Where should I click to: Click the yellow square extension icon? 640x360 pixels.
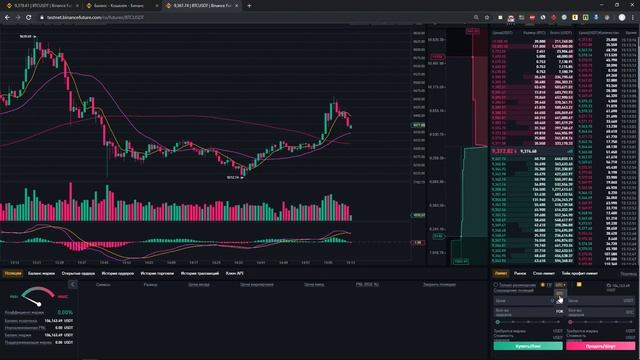[575, 18]
